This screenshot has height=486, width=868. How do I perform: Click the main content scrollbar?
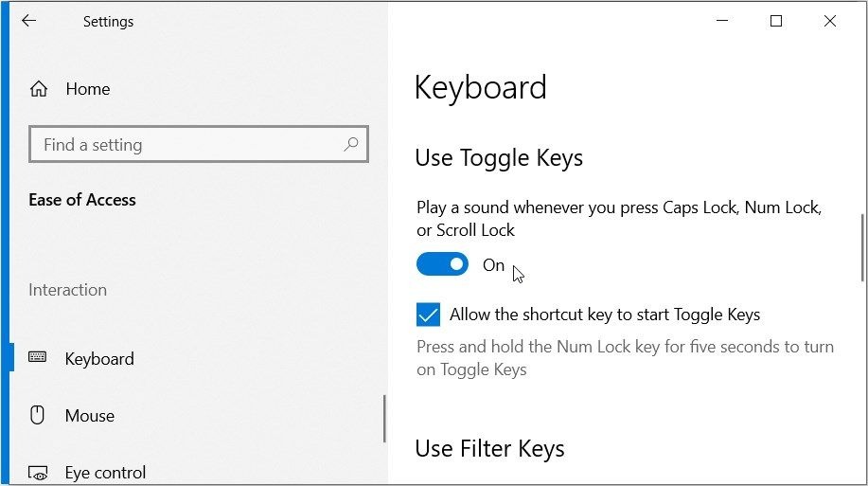pyautogui.click(x=862, y=247)
